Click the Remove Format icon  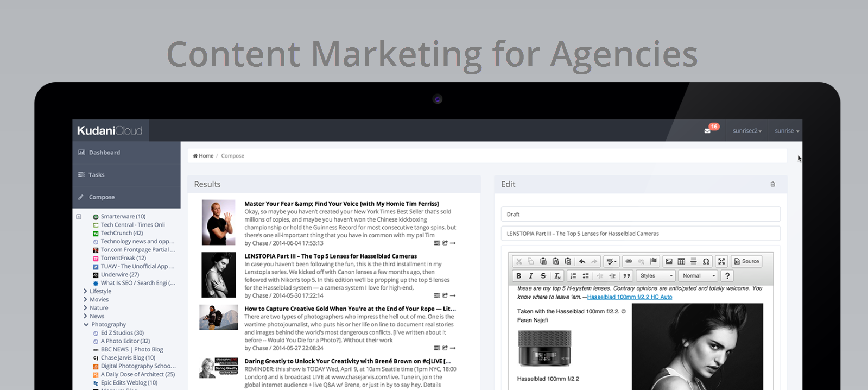[x=557, y=276]
